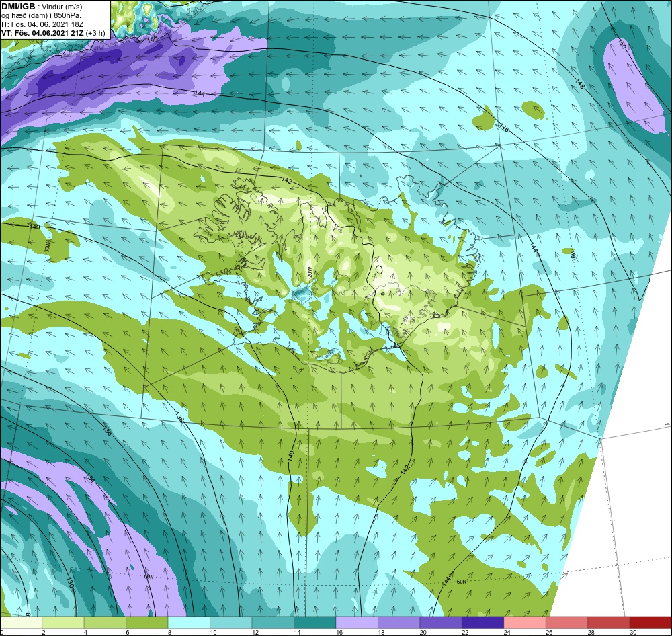This screenshot has width=672, height=636.
Task: Select the cyan swatch between 8 and 10
Action: (x=190, y=623)
